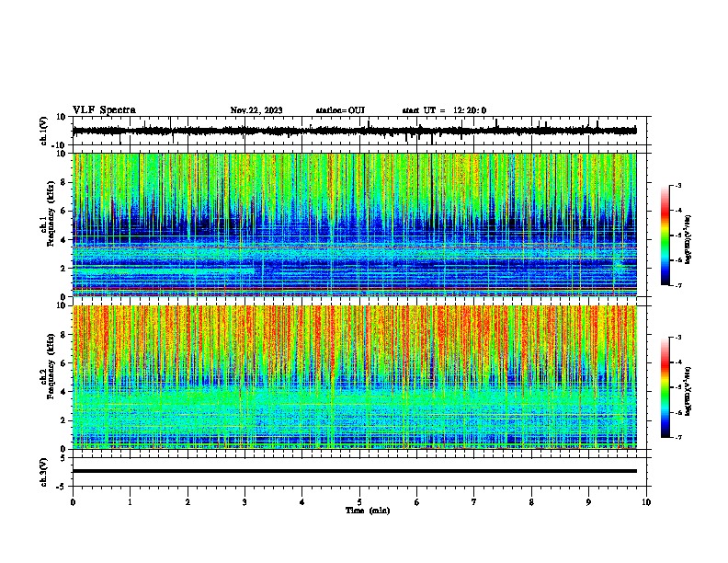Click the log(PSD) label beside ch.1 colorbar

688,239
